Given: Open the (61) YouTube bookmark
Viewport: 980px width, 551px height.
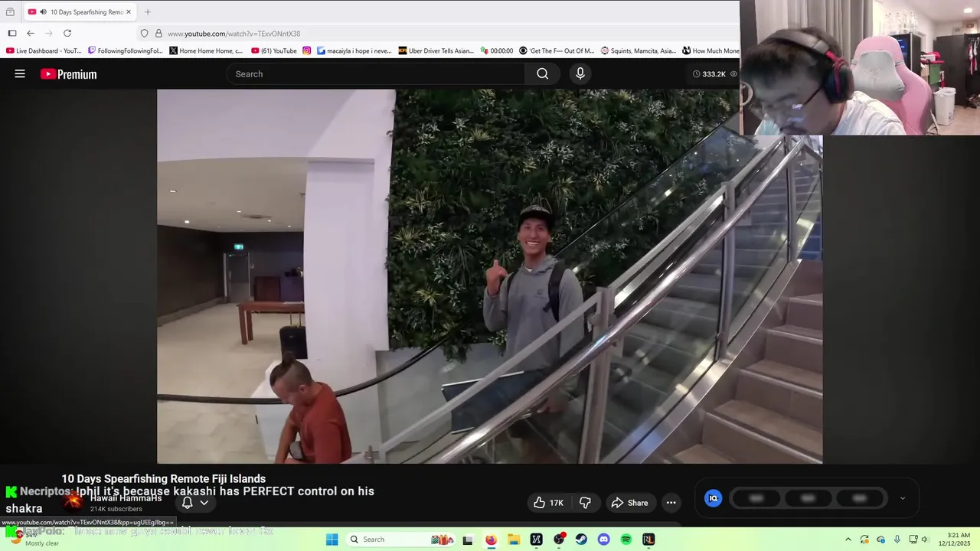Looking at the screenshot, I should (274, 51).
